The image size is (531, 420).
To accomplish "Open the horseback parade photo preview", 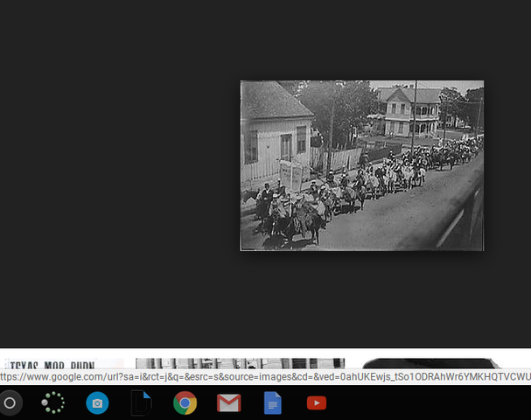I will [x=362, y=165].
